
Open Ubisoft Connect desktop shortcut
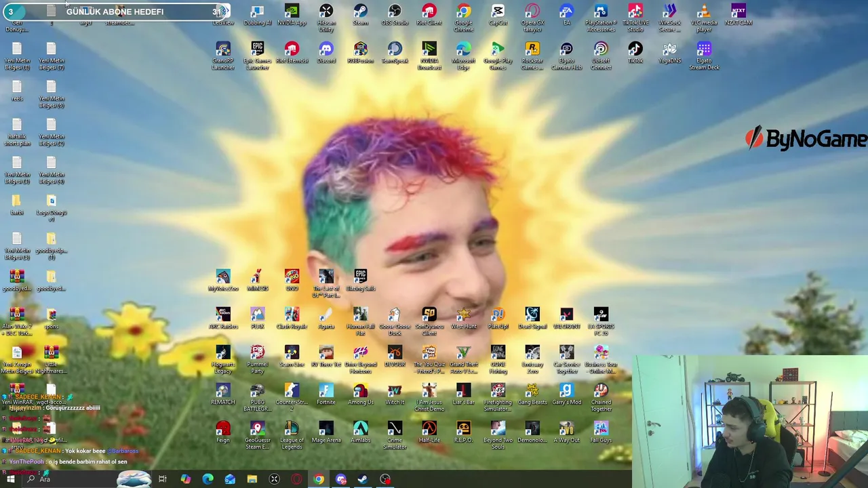tap(601, 56)
